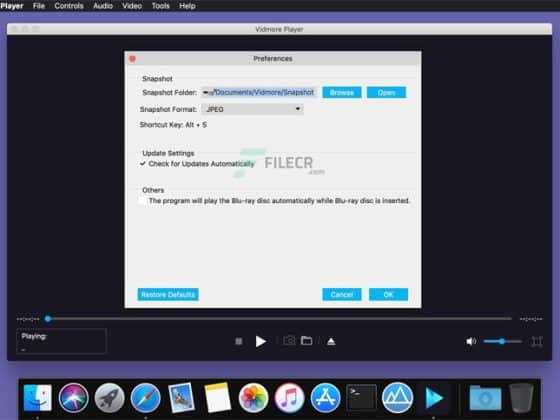The image size is (560, 420).
Task: Start playback with the Play button
Action: (261, 341)
